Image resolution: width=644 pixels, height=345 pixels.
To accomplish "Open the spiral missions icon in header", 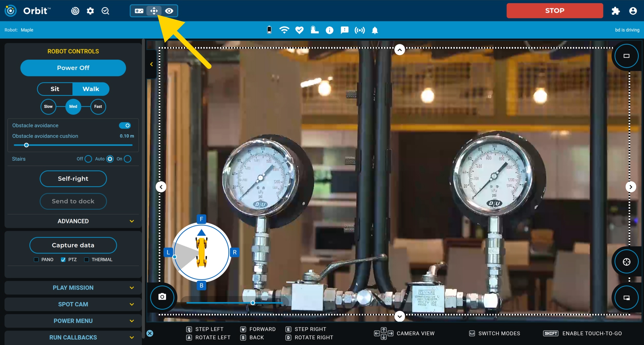I will tap(75, 11).
